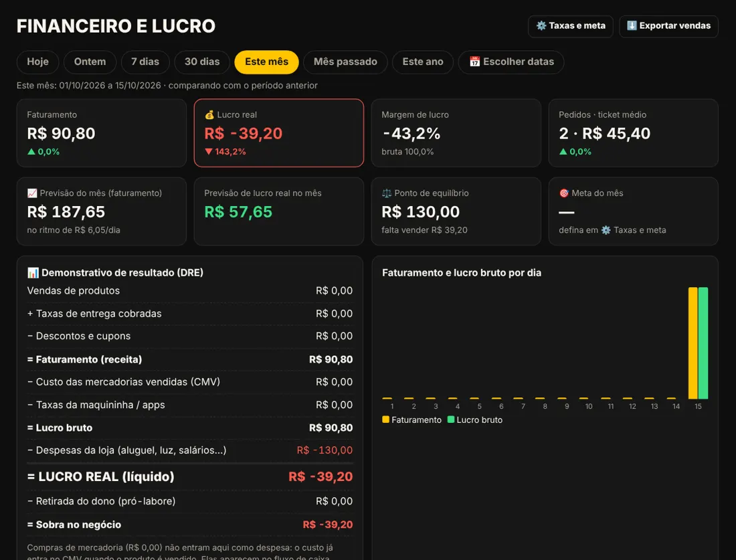Open the Escolher datas date picker
This screenshot has width=736, height=560.
[x=511, y=62]
